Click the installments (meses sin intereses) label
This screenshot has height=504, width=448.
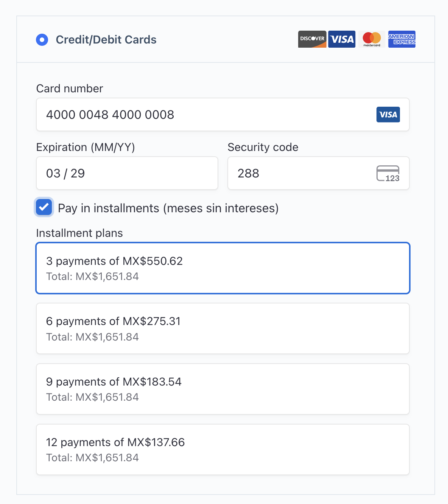pos(168,208)
